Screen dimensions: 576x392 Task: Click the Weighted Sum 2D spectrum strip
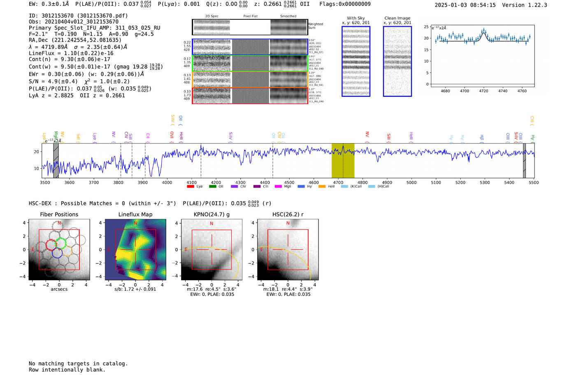[x=250, y=27]
